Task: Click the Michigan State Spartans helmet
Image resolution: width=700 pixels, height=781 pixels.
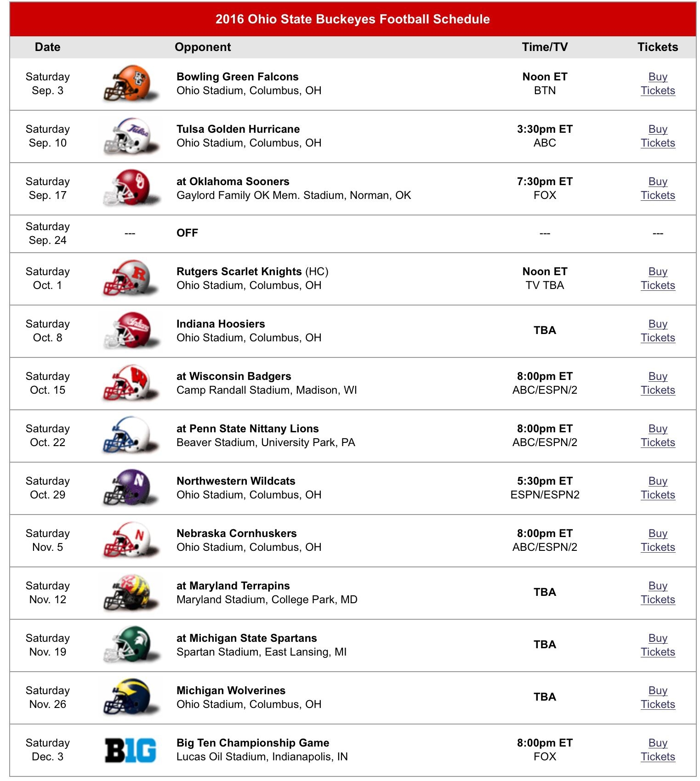Action: [x=131, y=645]
